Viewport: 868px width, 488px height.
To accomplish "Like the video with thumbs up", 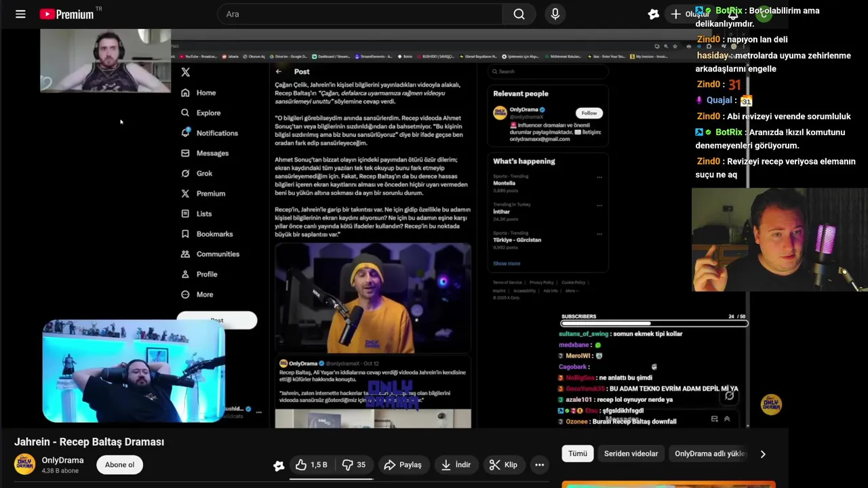I will click(312, 465).
